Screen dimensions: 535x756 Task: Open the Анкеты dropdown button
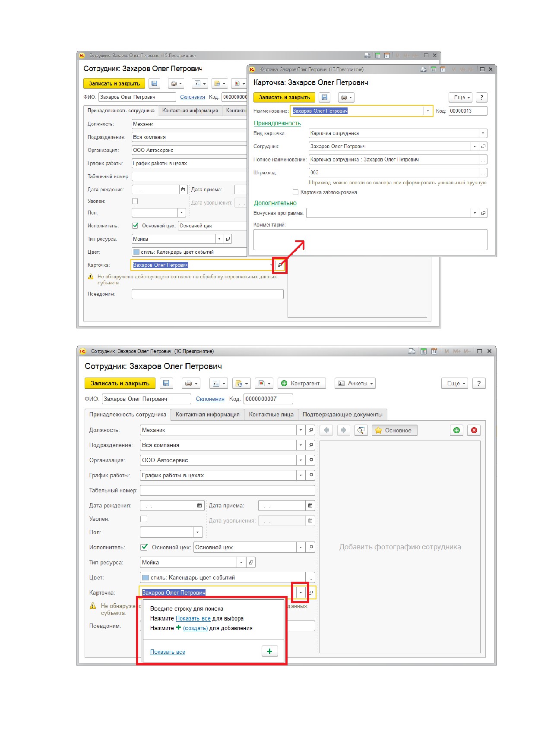355,383
